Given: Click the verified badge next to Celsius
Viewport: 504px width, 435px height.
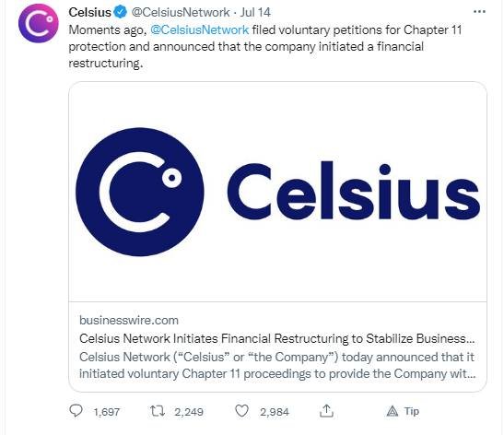Looking at the screenshot, I should click(121, 12).
